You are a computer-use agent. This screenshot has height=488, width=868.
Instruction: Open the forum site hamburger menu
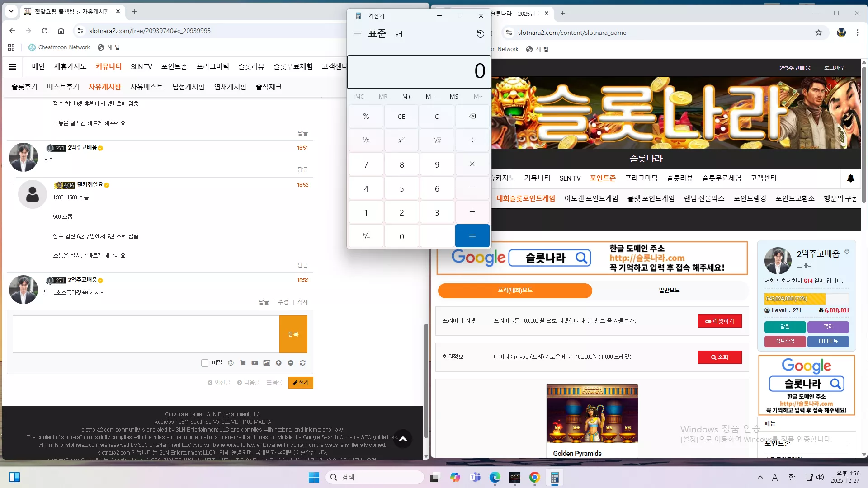[13, 67]
